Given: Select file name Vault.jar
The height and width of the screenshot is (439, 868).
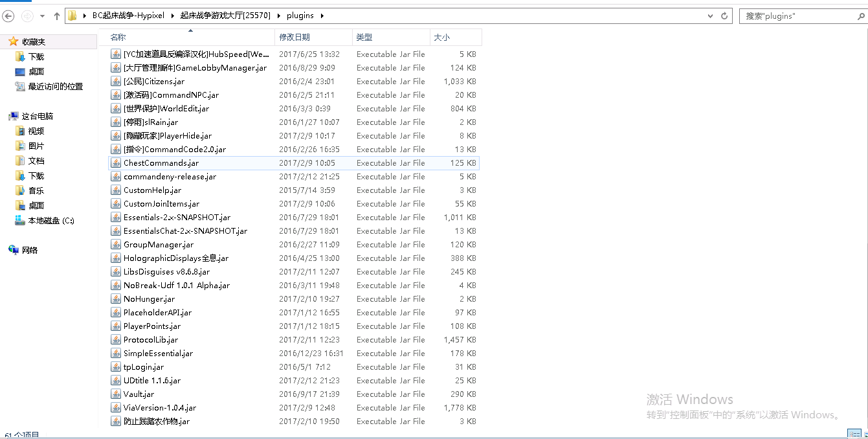Looking at the screenshot, I should click(139, 394).
